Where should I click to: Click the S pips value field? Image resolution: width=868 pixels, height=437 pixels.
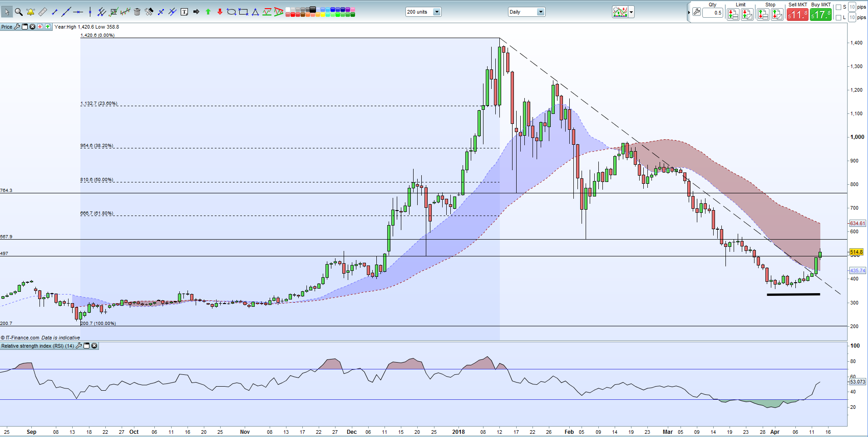pyautogui.click(x=852, y=7)
